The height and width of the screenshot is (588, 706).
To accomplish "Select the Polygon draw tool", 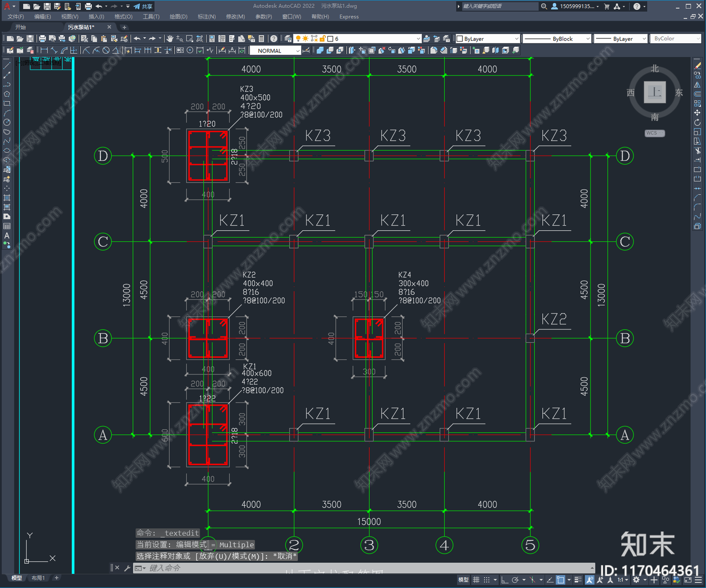I will click(7, 94).
